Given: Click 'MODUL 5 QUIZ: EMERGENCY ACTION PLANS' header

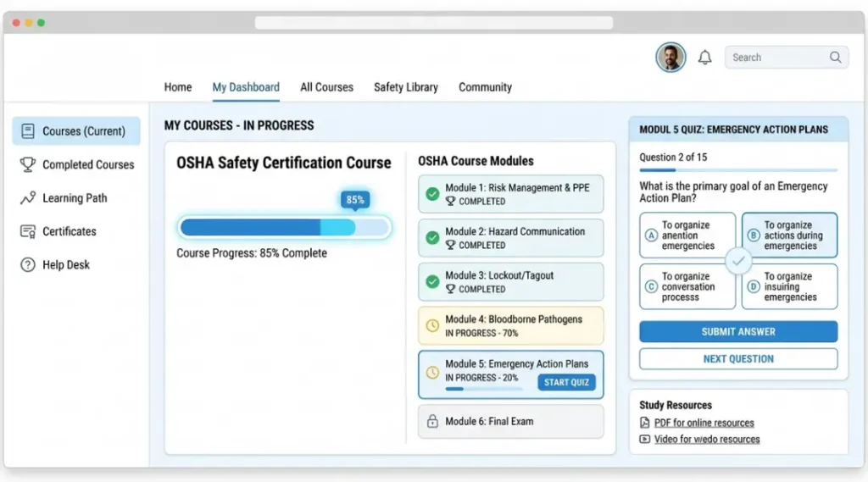Looking at the screenshot, I should (733, 130).
